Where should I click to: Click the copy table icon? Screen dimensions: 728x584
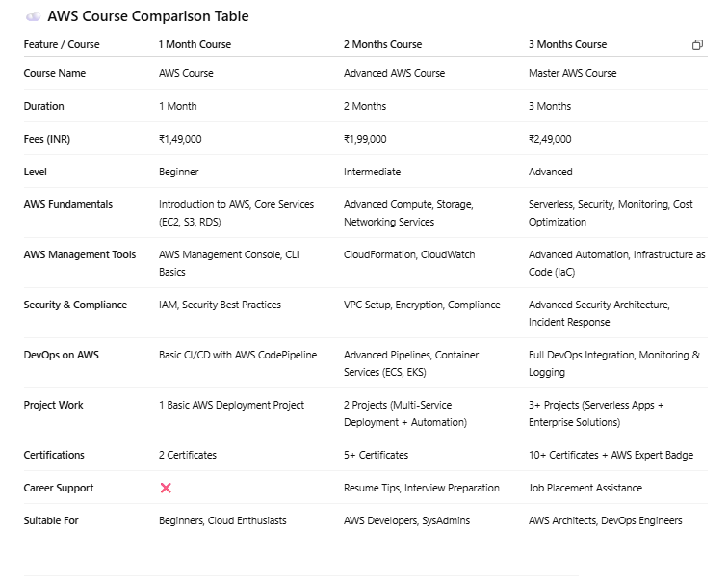coord(697,45)
